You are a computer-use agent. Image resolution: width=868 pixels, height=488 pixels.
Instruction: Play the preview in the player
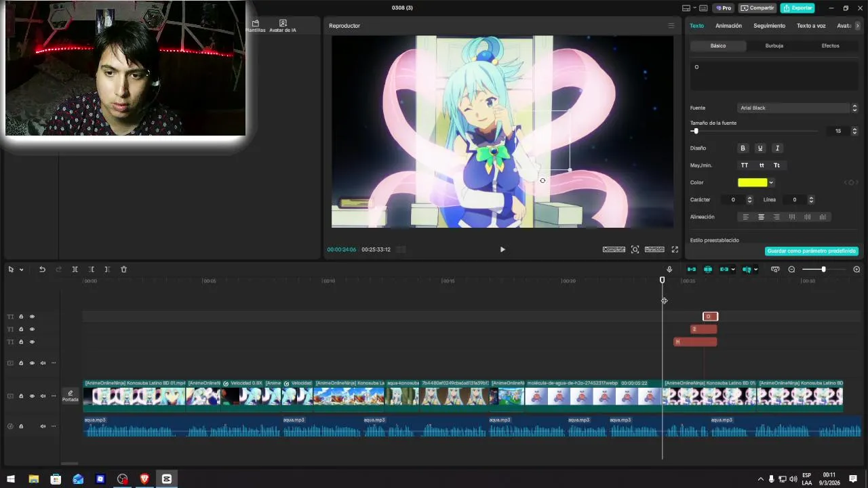[x=502, y=249]
